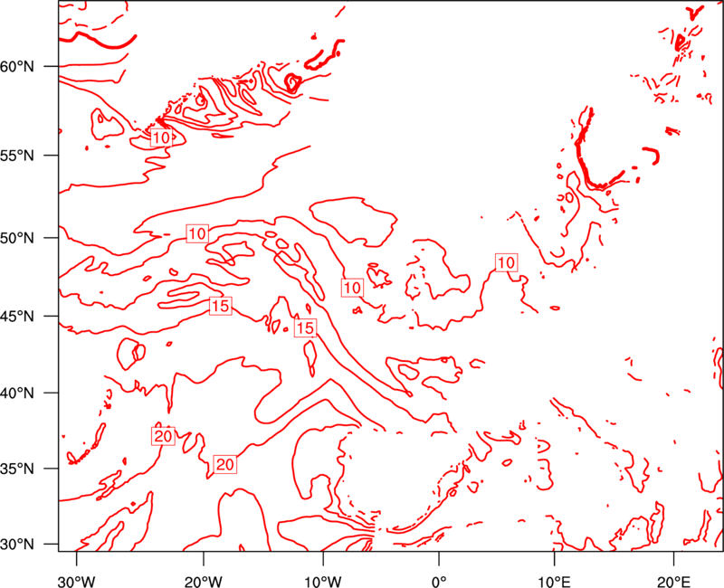
Task: Click the 0° longitude axis label
Action: point(439,582)
